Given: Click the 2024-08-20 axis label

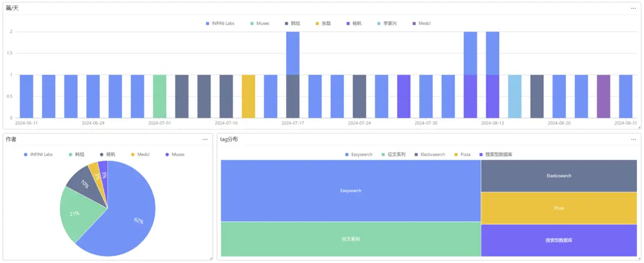Looking at the screenshot, I should pos(559,123).
